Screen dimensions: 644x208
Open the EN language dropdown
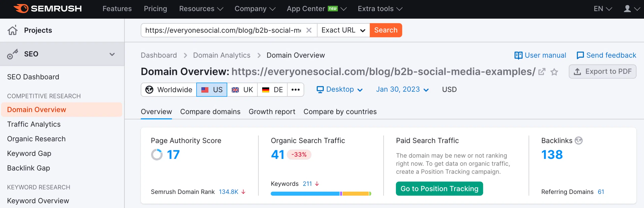point(603,9)
